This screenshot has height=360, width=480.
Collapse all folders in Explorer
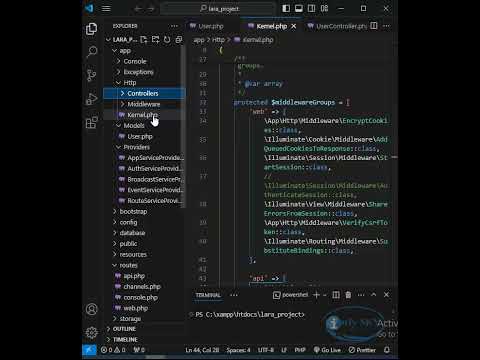[179, 40]
